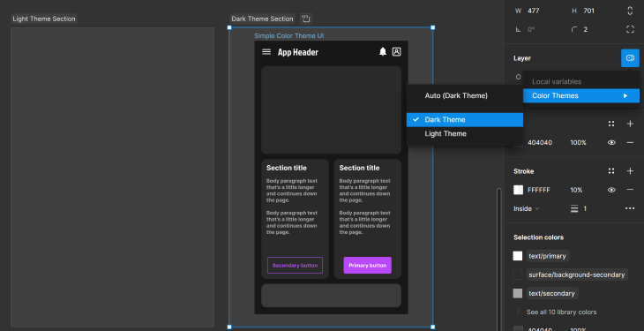Remove the 404040 fill
This screenshot has width=644, height=331.
click(630, 143)
